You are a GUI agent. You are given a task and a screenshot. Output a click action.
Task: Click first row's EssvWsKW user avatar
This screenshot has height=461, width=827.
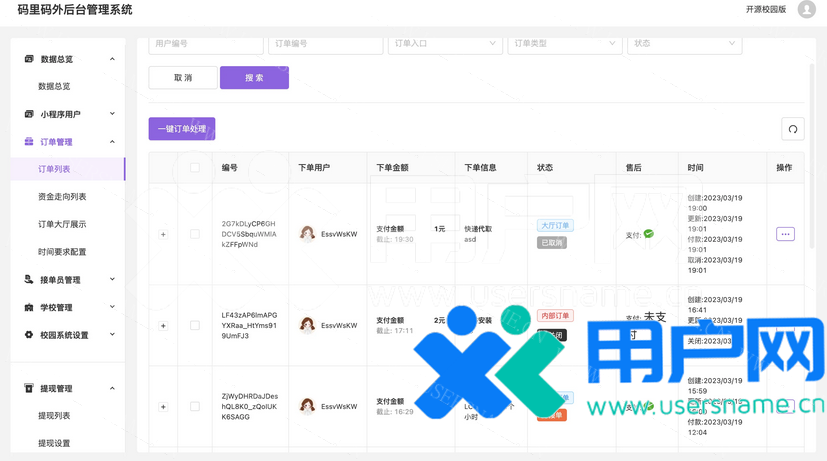click(x=308, y=234)
